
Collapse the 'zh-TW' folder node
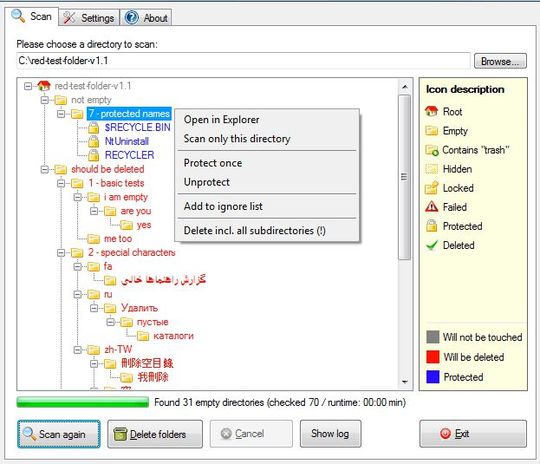coord(77,350)
